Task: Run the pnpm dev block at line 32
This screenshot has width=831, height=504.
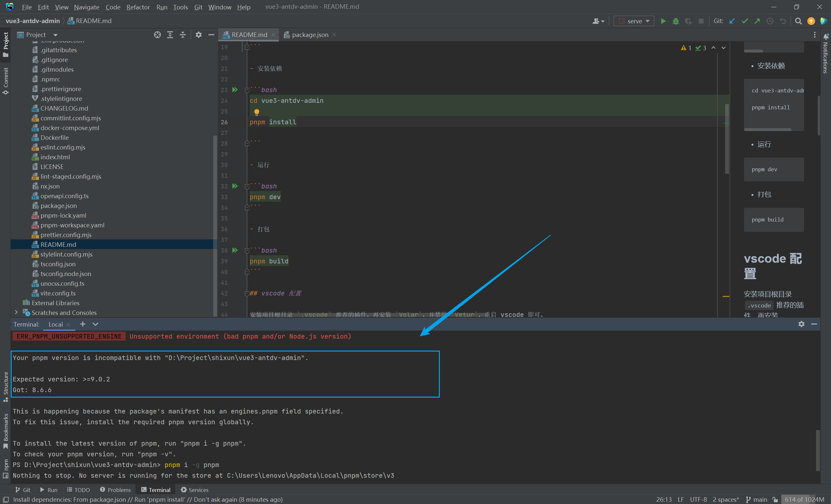Action: [x=235, y=186]
